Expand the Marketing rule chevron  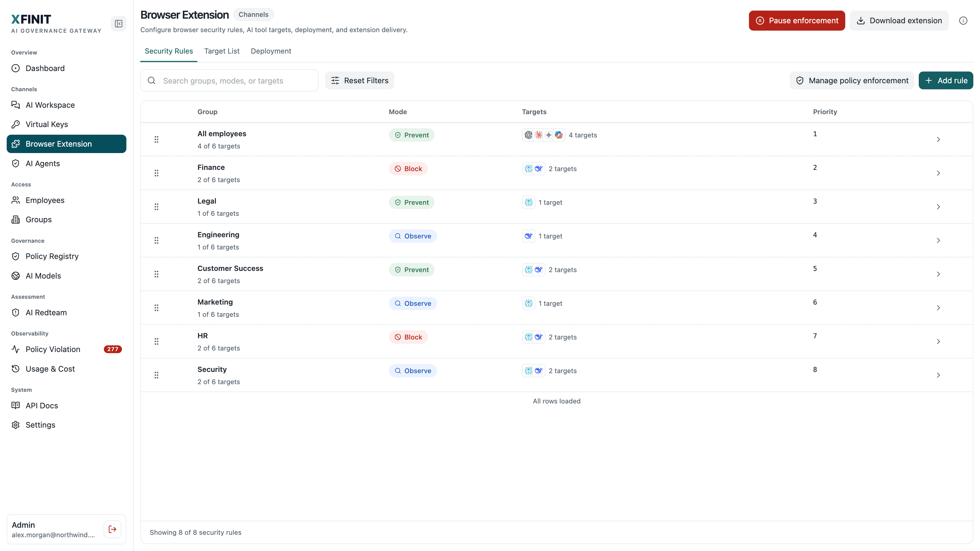[x=938, y=308]
